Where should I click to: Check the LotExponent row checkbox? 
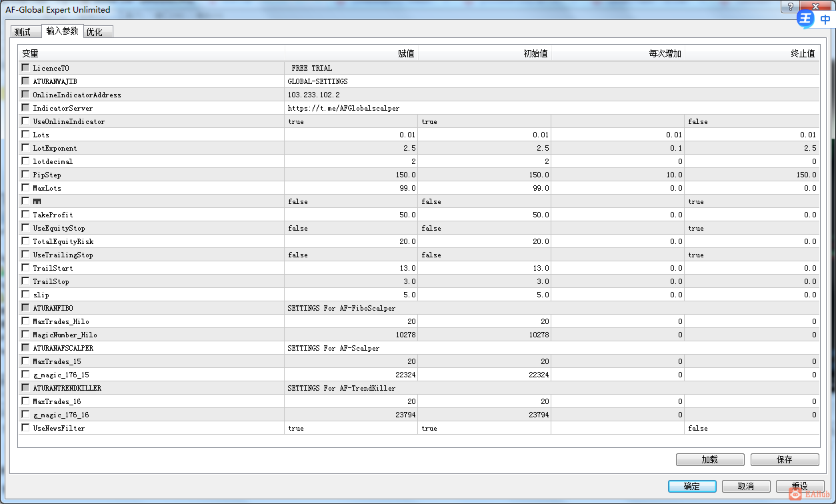pyautogui.click(x=25, y=148)
